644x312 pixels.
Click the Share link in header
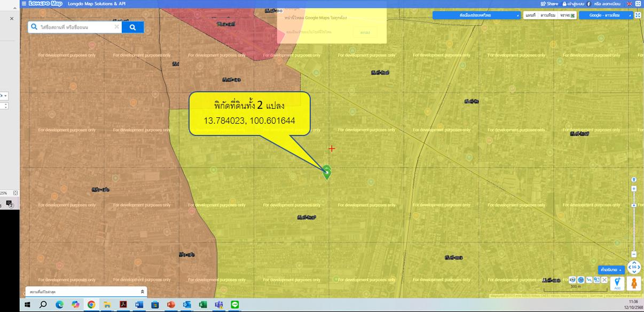pos(549,4)
